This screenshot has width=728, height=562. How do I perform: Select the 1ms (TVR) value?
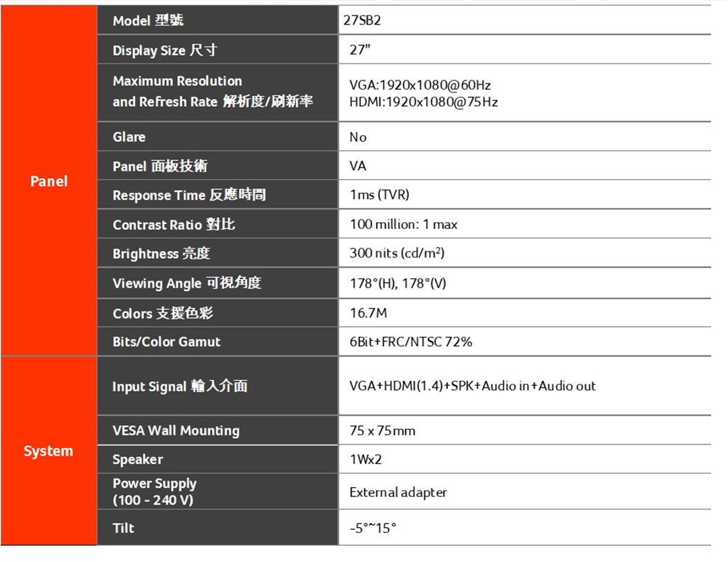pos(379,195)
